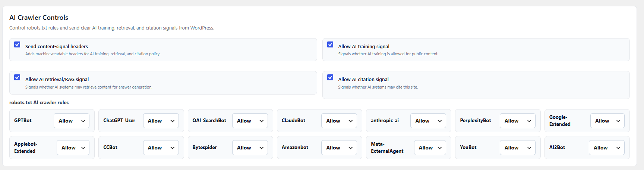
Task: Click the Applebot-Extended crawler name
Action: pyautogui.click(x=25, y=148)
